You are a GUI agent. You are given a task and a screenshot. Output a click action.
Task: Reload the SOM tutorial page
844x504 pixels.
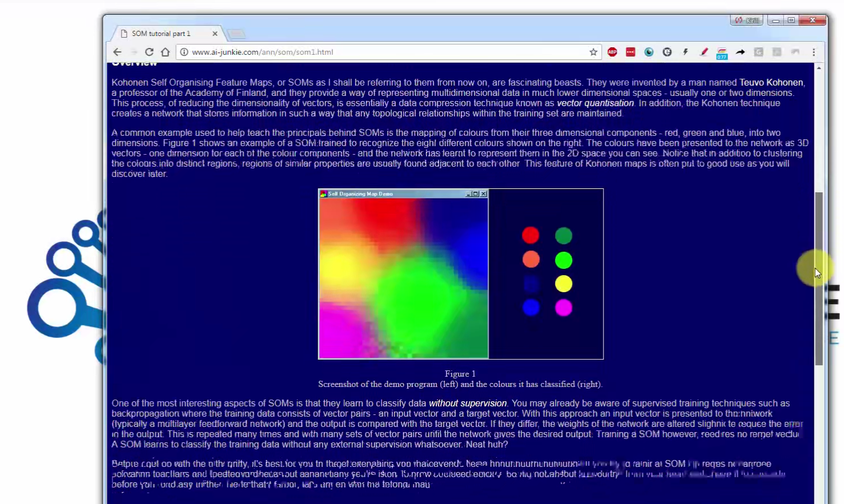[149, 52]
